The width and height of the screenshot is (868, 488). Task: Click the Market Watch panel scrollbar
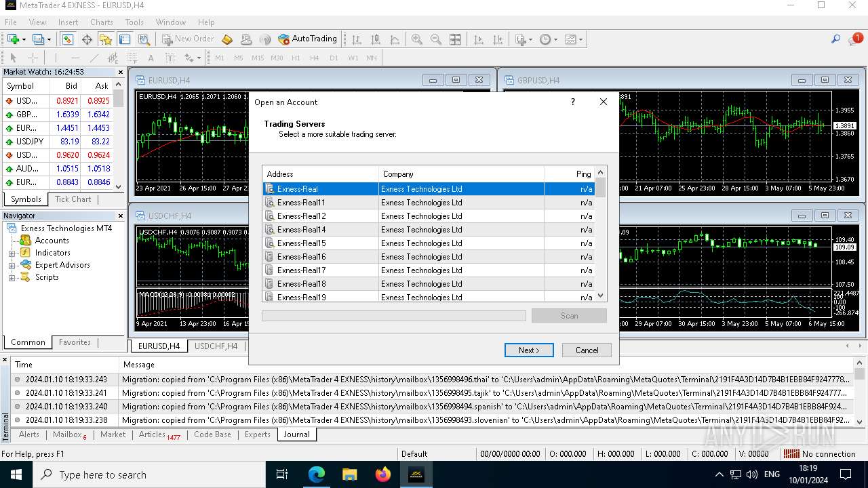point(119,136)
